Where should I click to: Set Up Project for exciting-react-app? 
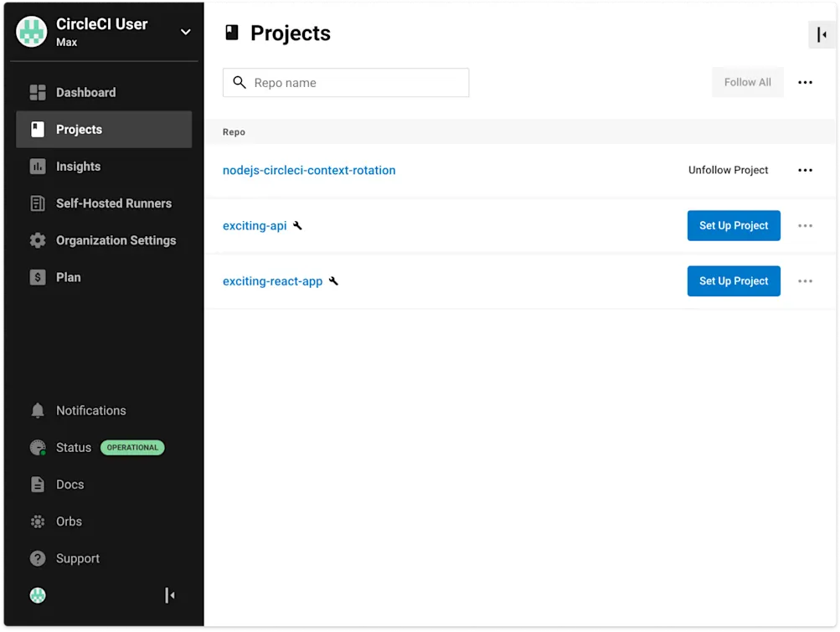pos(733,280)
